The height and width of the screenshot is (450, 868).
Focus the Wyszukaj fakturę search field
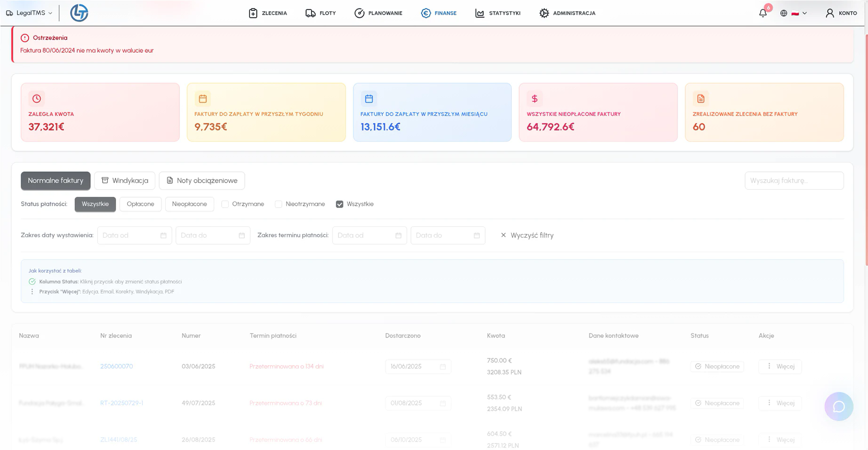(794, 181)
